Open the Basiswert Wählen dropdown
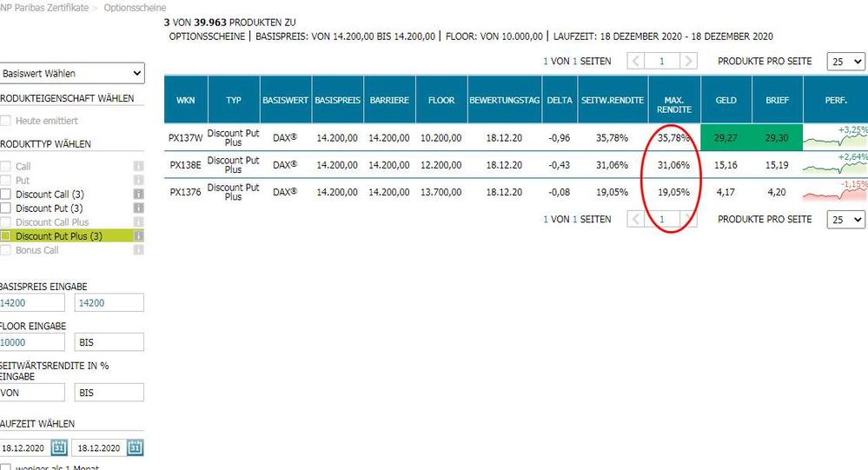868x470 pixels. [x=71, y=74]
